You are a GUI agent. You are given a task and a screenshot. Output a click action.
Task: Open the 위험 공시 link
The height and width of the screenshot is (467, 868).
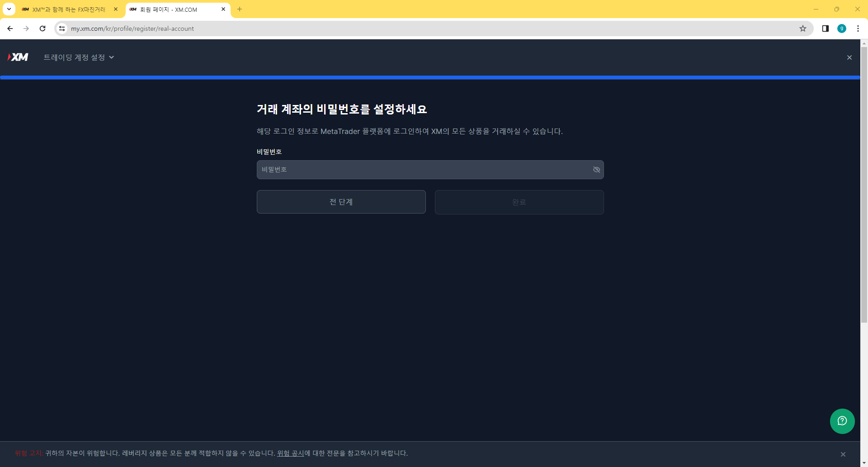point(291,453)
